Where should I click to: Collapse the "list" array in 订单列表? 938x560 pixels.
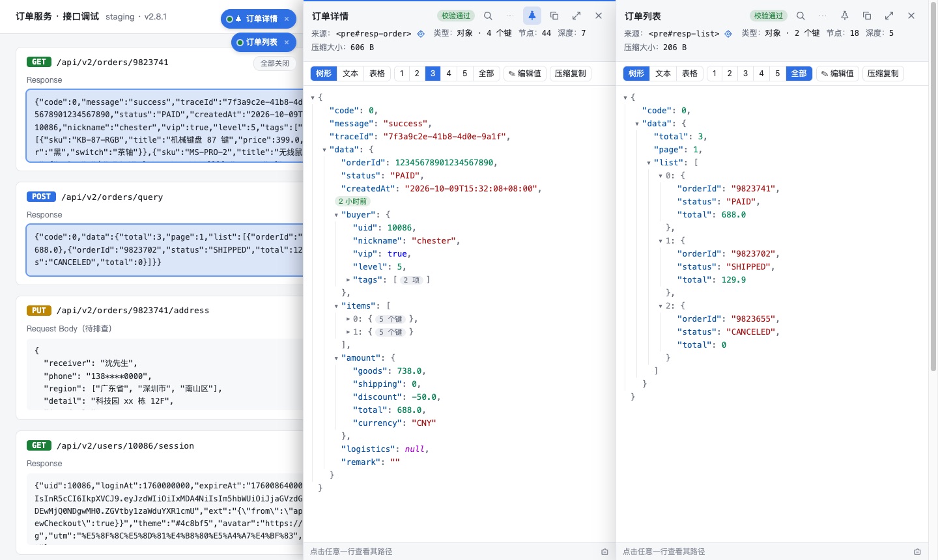coord(649,163)
